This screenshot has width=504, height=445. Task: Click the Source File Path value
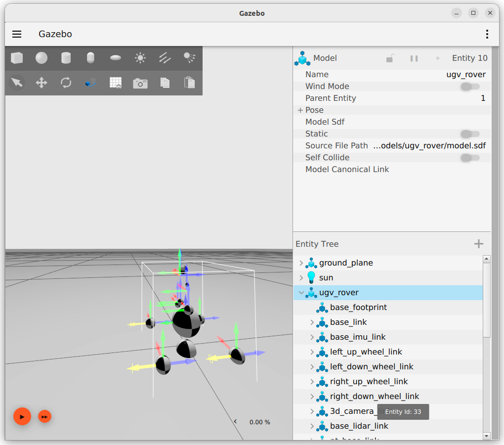tap(429, 146)
